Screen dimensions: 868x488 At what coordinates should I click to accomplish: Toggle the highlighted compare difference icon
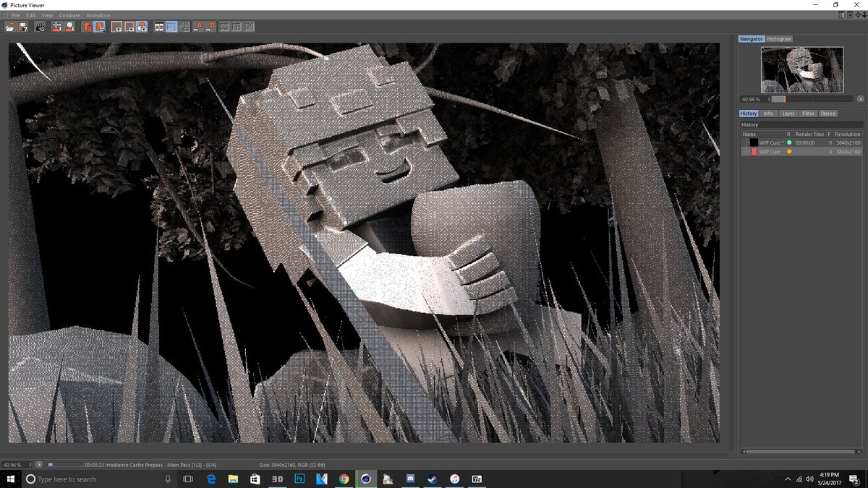pyautogui.click(x=171, y=27)
